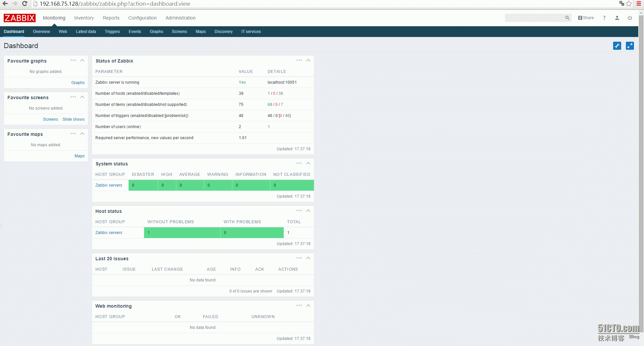The width and height of the screenshot is (644, 346).
Task: Open Zabbix servers in Host status
Action: [x=109, y=233]
